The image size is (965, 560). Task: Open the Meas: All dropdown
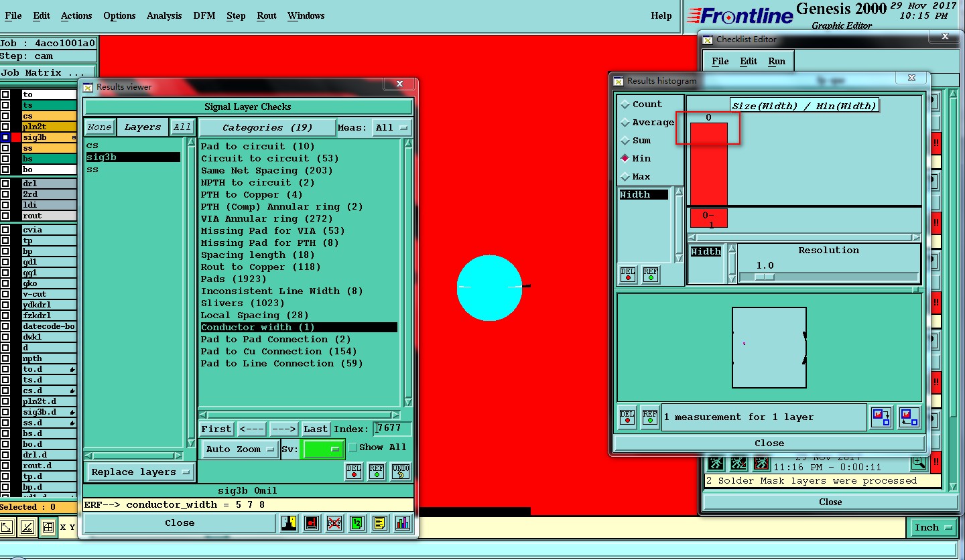pos(392,127)
